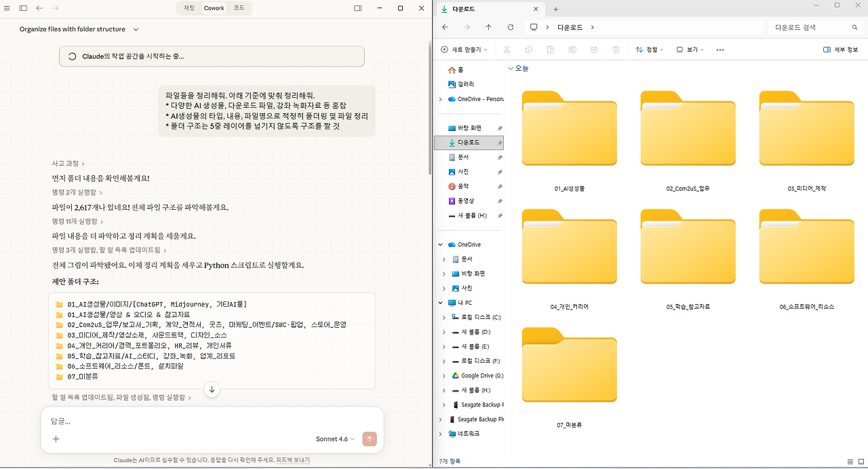This screenshot has width=868, height=469.
Task: Open the 정렬 sort dropdown
Action: pyautogui.click(x=649, y=49)
